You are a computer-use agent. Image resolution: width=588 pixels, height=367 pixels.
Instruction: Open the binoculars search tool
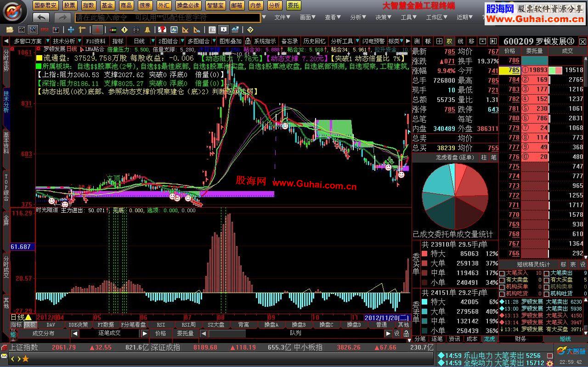(x=136, y=30)
